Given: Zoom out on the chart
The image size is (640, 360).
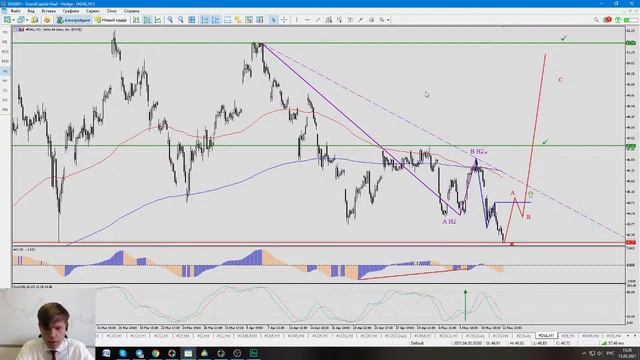Looking at the screenshot, I should pos(180,20).
